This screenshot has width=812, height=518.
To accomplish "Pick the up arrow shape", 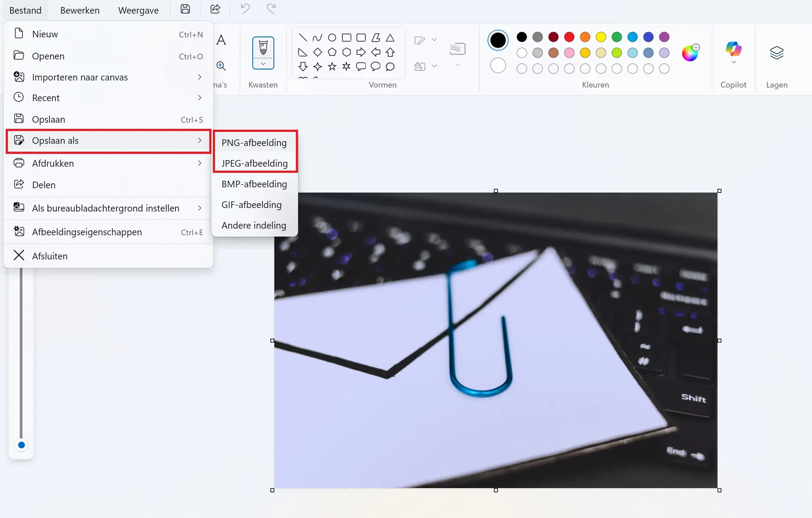I will coord(390,52).
